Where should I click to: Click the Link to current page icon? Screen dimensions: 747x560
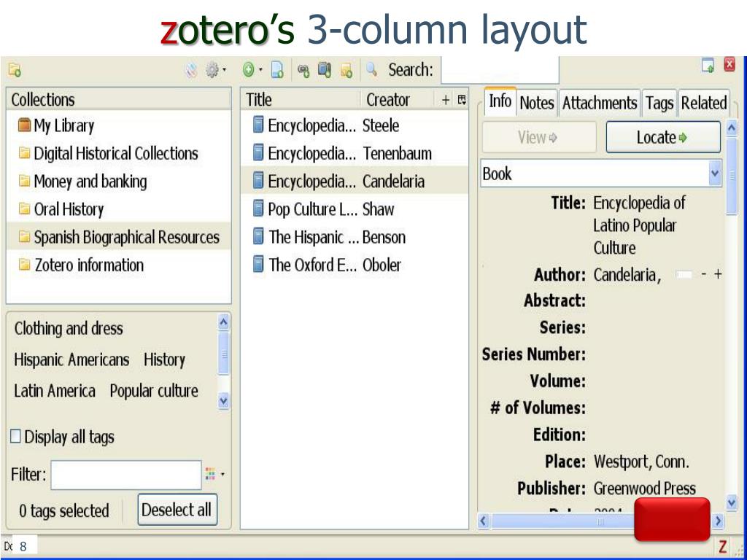[303, 71]
